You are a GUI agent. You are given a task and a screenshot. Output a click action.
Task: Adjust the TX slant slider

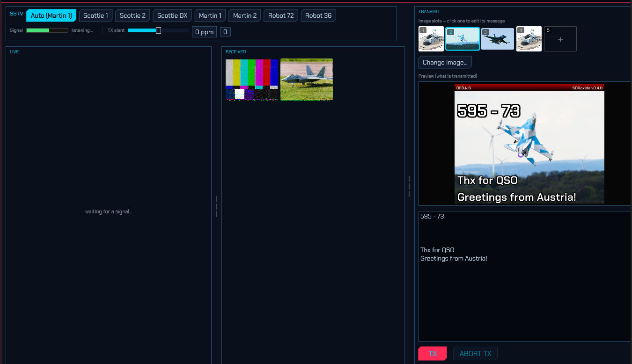click(x=158, y=30)
